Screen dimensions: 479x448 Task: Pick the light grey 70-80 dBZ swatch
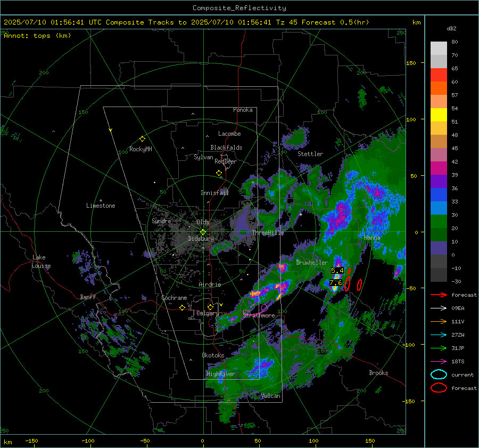point(439,48)
